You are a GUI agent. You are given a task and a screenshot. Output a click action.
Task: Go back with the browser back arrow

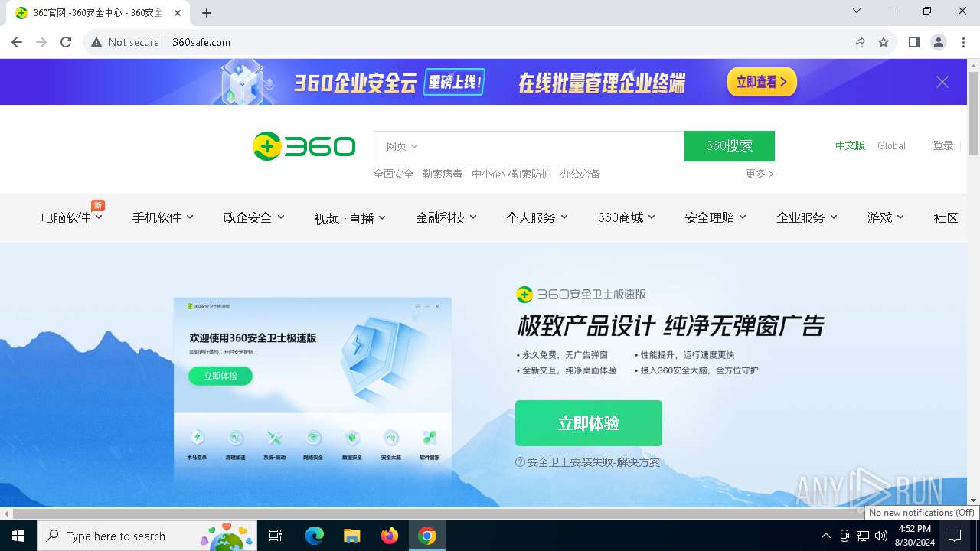[x=17, y=42]
